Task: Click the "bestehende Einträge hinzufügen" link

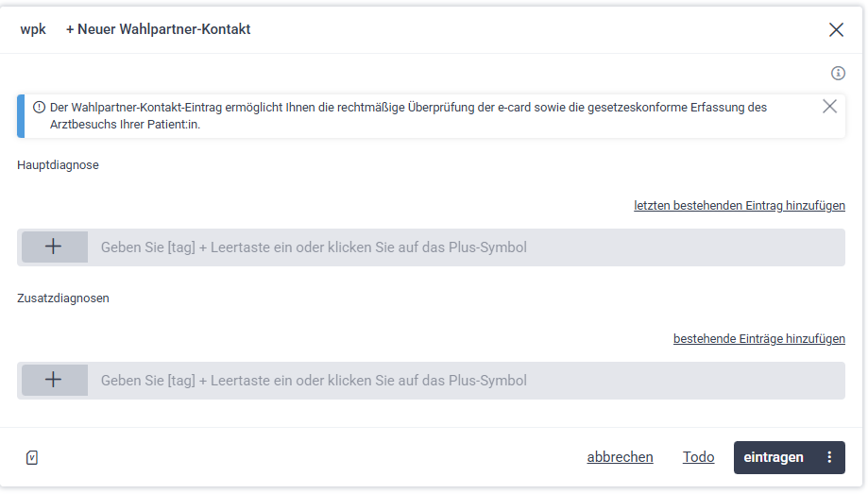Action: [759, 338]
